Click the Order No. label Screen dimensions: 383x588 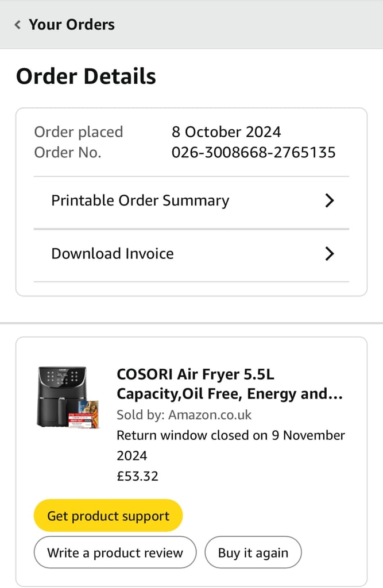(68, 153)
